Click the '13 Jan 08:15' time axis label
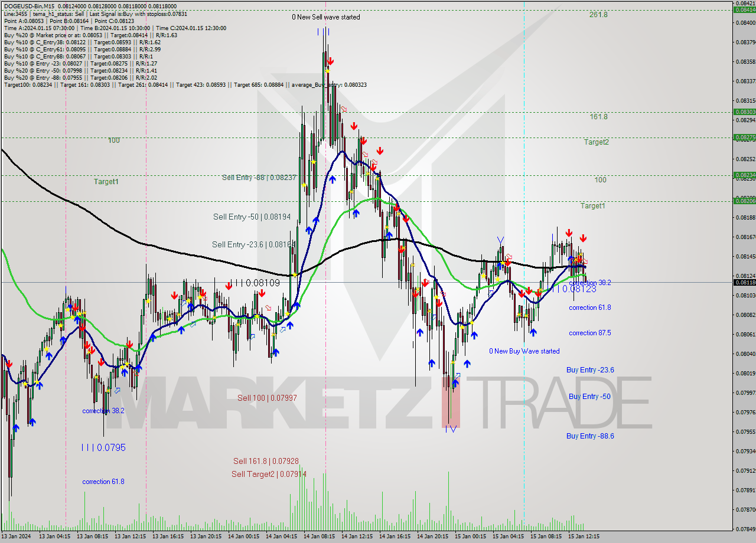This screenshot has width=756, height=543. point(92,537)
